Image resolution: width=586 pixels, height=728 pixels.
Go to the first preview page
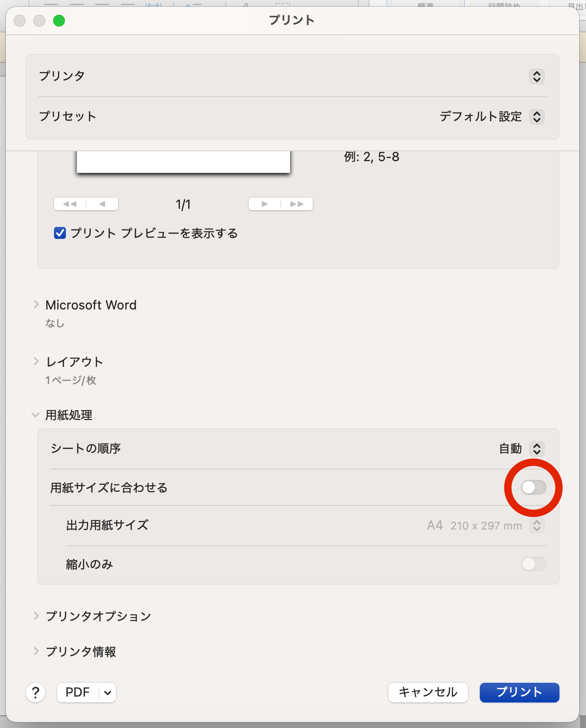(70, 204)
